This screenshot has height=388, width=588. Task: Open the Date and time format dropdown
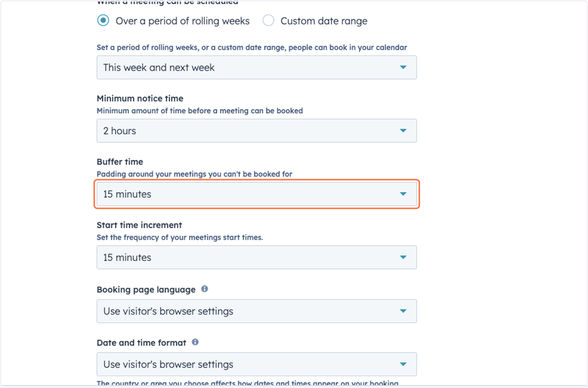[257, 364]
